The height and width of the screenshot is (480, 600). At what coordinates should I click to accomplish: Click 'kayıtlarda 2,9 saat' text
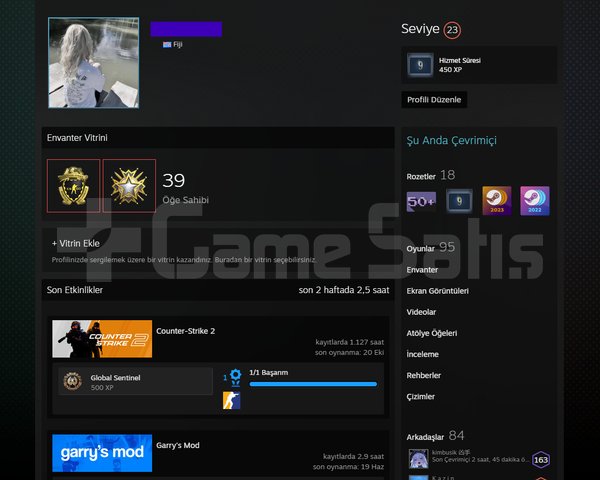(x=353, y=456)
